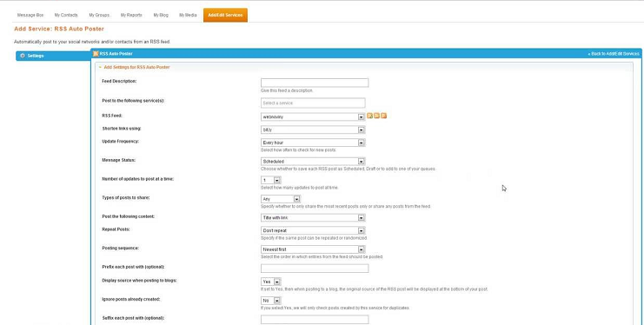This screenshot has width=644, height=325.
Task: Click Prefix each post with input field
Action: [x=315, y=269]
